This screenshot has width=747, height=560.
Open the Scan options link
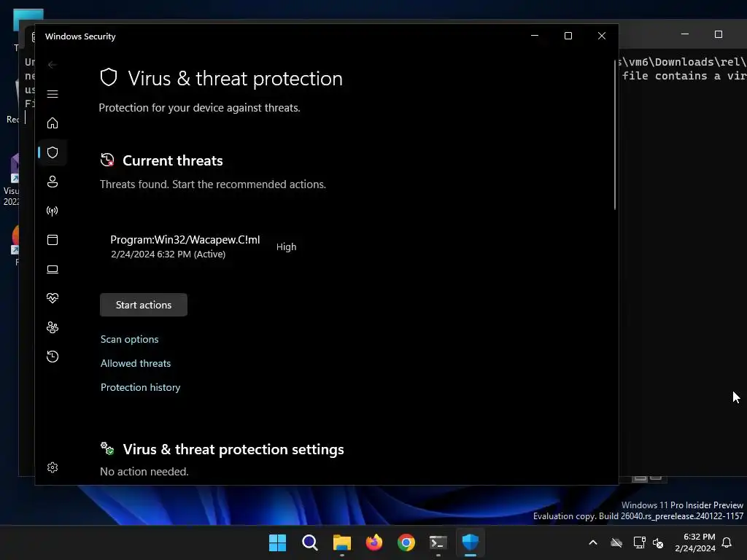[x=130, y=339]
